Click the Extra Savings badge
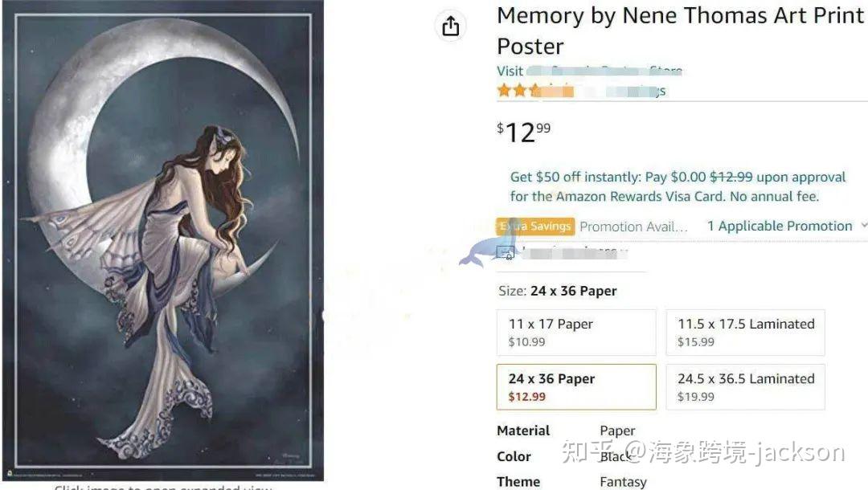This screenshot has width=868, height=490. pyautogui.click(x=535, y=227)
